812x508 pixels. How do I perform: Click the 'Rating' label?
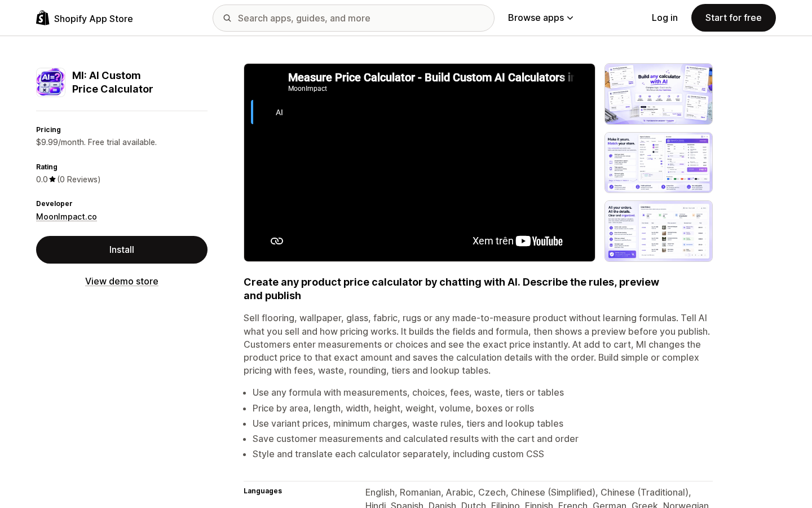coord(47,167)
